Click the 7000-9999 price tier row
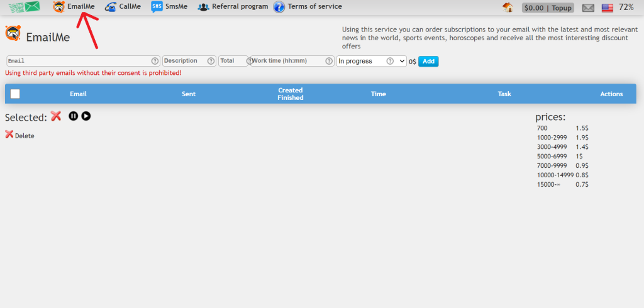Viewport: 644px width, 308px height. point(563,166)
